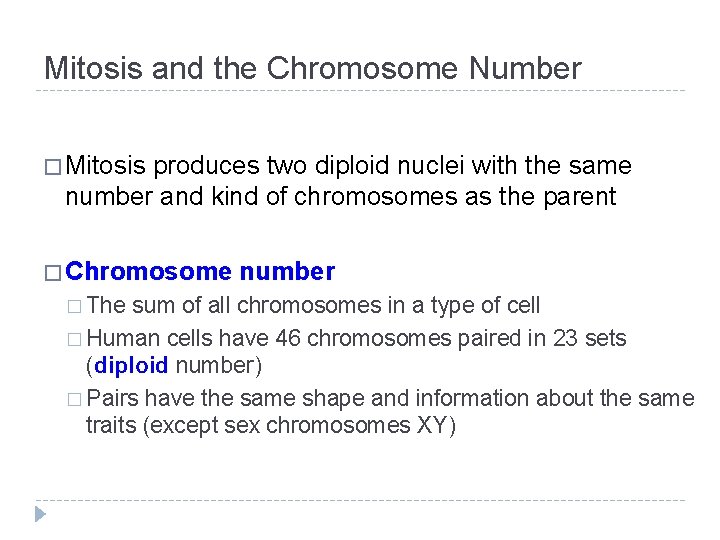The height and width of the screenshot is (540, 720).
Task: Click the square bullet before "Mitosis produces"
Action: (54, 166)
